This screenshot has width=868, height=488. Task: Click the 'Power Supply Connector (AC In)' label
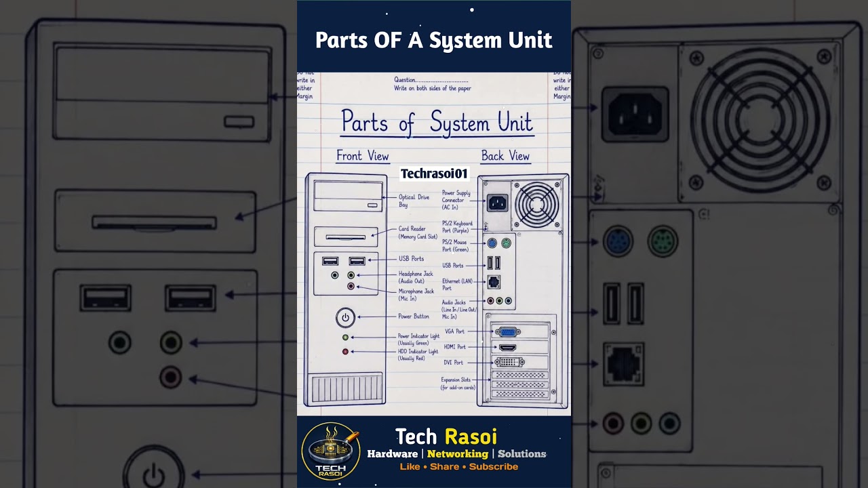[456, 200]
